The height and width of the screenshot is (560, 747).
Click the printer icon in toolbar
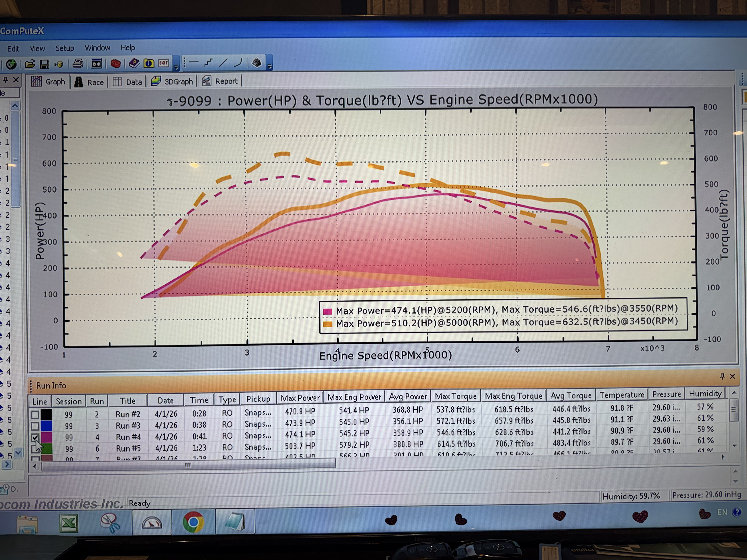coord(78,64)
